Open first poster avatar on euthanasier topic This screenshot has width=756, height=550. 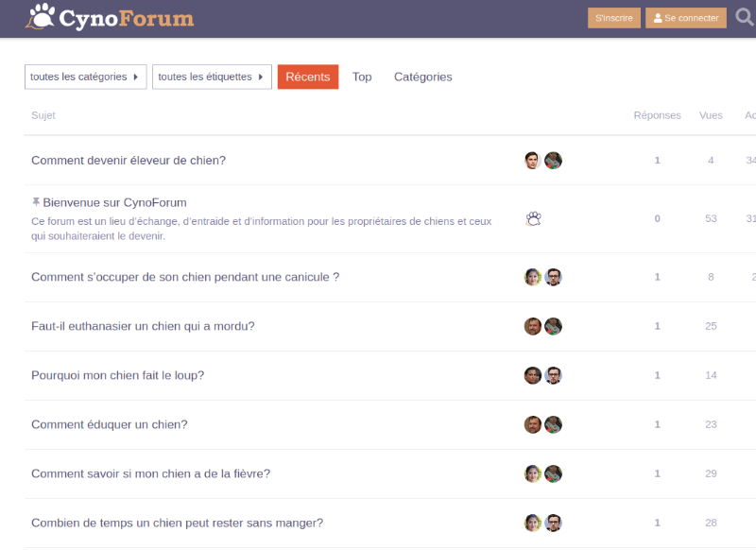coord(533,326)
